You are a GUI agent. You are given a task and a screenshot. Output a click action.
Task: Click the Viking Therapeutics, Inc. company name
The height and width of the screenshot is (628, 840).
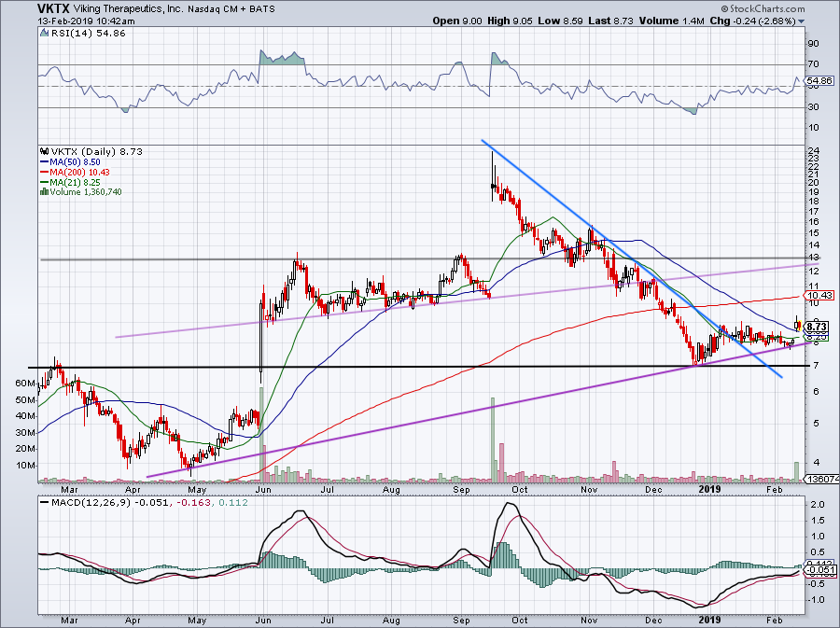[128, 9]
